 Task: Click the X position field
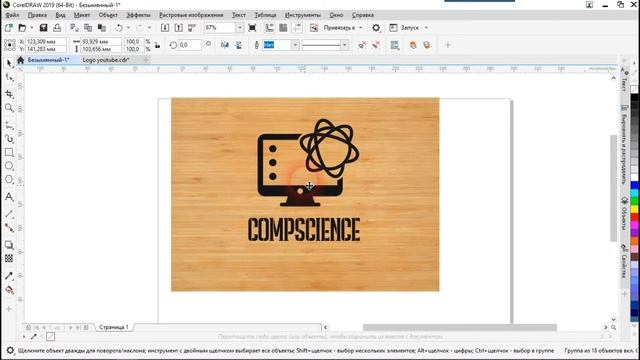click(x=46, y=42)
